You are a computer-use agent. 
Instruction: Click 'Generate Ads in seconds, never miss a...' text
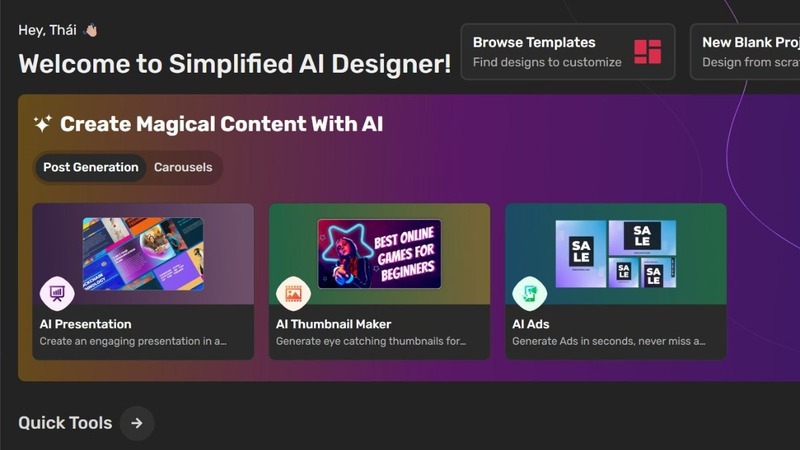[x=609, y=341]
